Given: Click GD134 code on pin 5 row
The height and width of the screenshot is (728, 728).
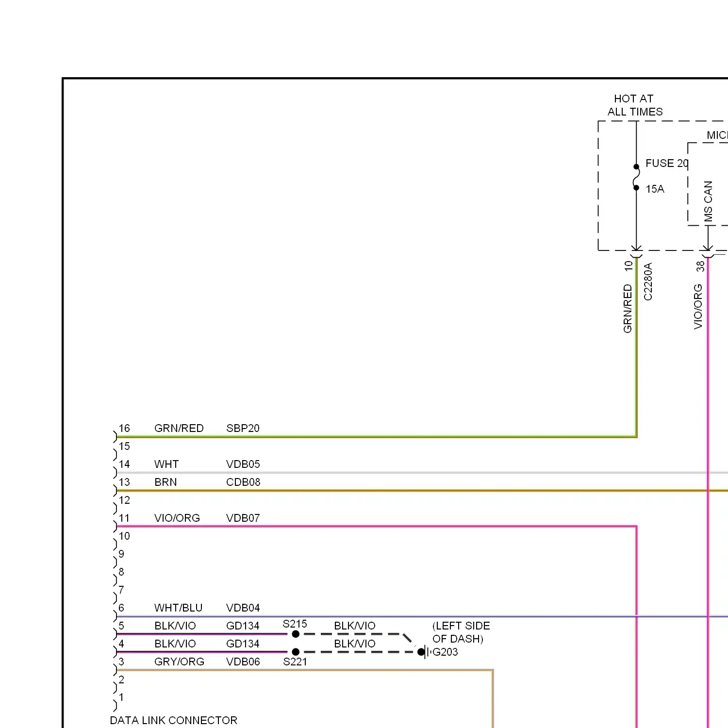Looking at the screenshot, I should click(243, 626).
